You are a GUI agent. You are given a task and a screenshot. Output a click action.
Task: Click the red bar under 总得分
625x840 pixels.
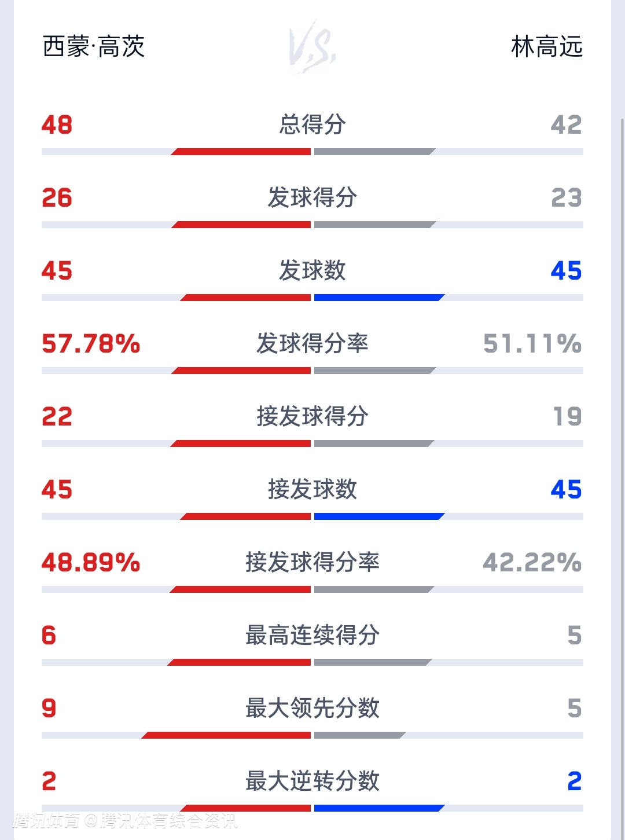coord(242,152)
